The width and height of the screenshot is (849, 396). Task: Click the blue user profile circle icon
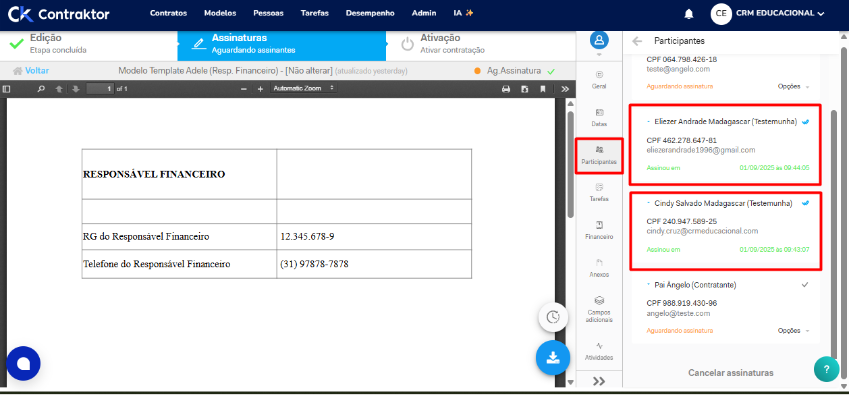[x=599, y=40]
